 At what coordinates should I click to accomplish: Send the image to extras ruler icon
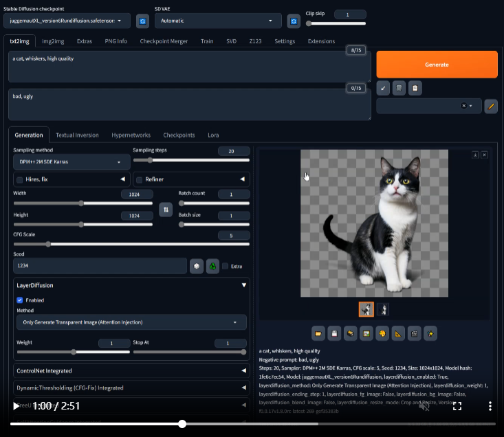[x=398, y=334]
